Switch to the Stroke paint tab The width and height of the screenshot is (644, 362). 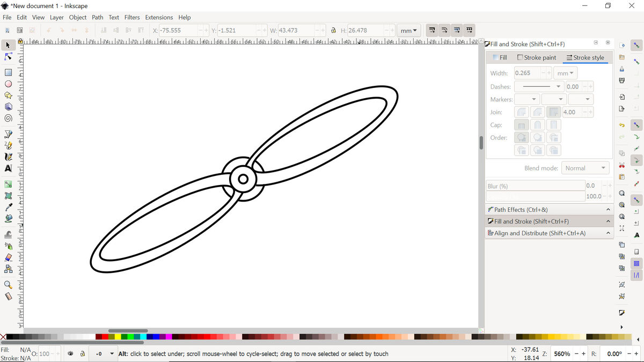pos(537,57)
